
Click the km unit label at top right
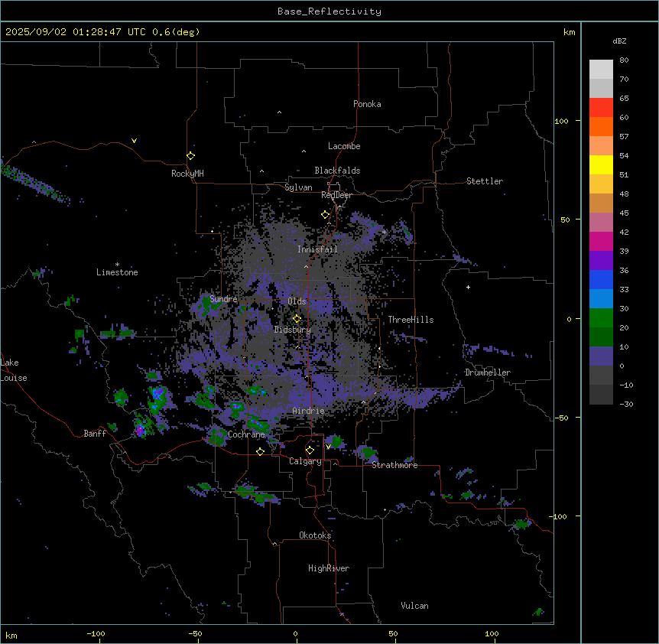click(570, 32)
